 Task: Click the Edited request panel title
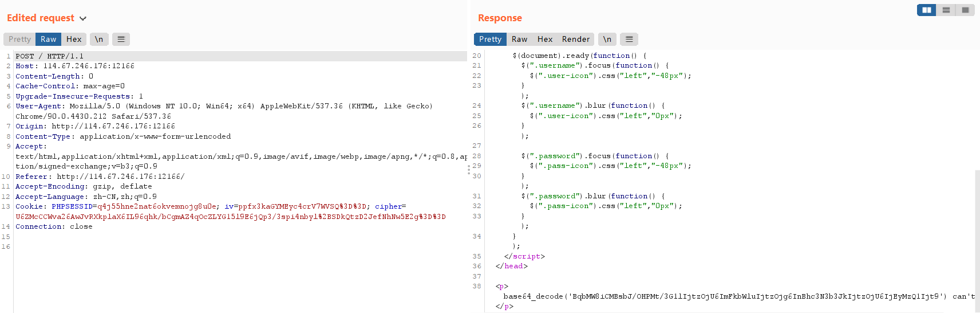[x=41, y=18]
